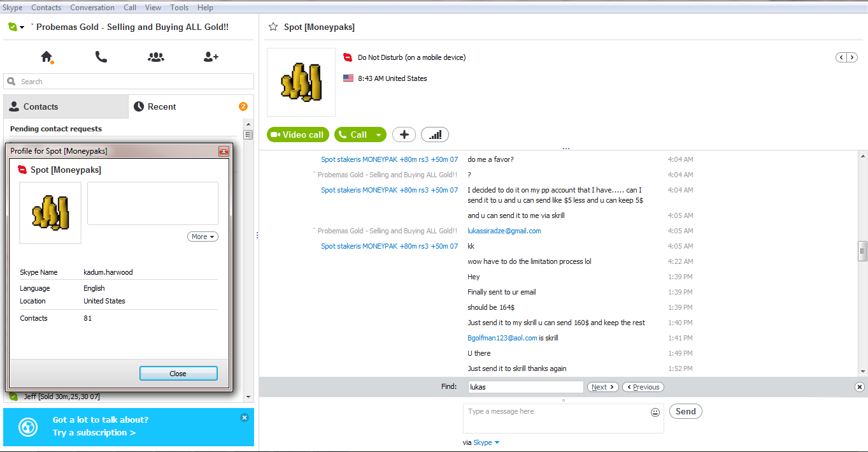Click the message 'Finally sent to ur email'

tap(502, 292)
